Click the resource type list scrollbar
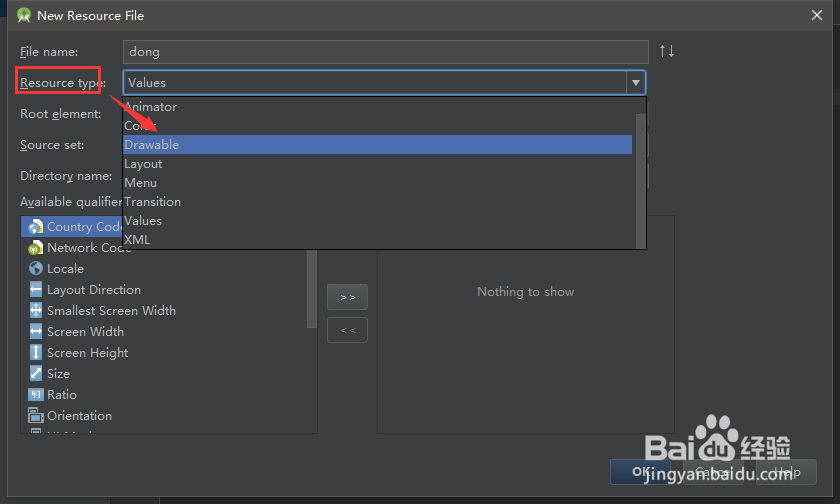 (x=640, y=181)
